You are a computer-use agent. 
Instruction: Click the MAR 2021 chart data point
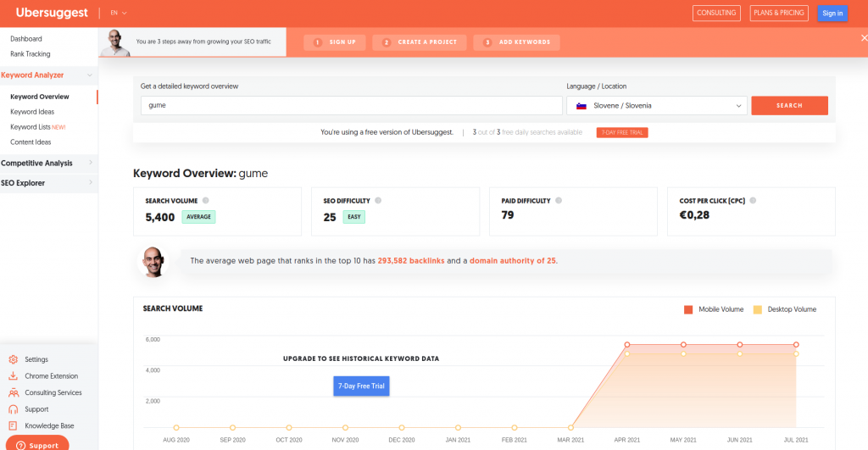[570, 427]
